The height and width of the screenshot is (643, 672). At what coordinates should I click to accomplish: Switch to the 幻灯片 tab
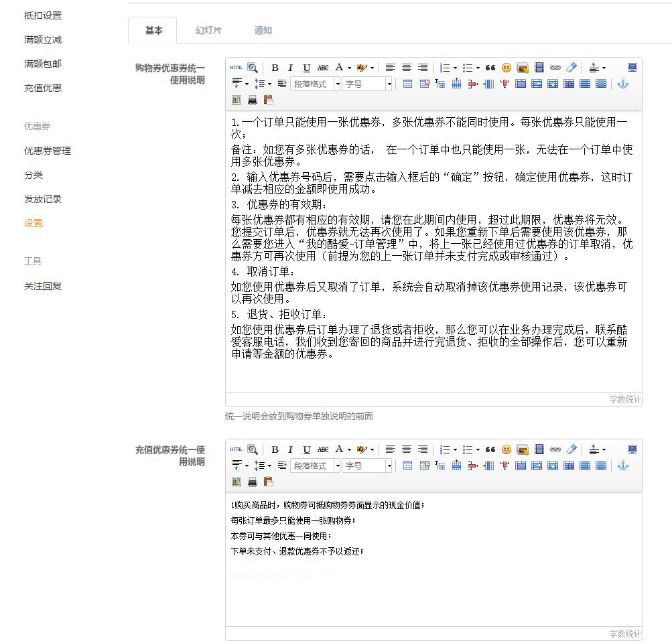[x=208, y=31]
